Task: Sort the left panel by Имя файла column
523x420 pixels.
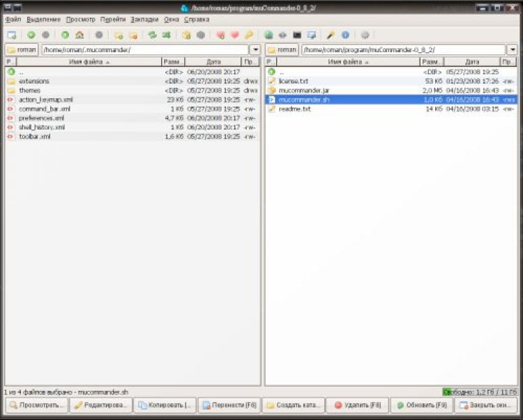Action: pyautogui.click(x=89, y=62)
